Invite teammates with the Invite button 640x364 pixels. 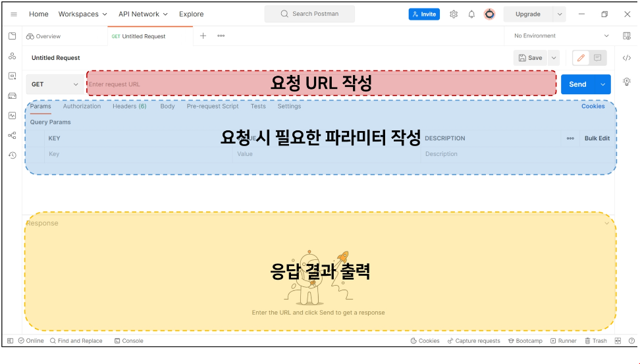424,14
